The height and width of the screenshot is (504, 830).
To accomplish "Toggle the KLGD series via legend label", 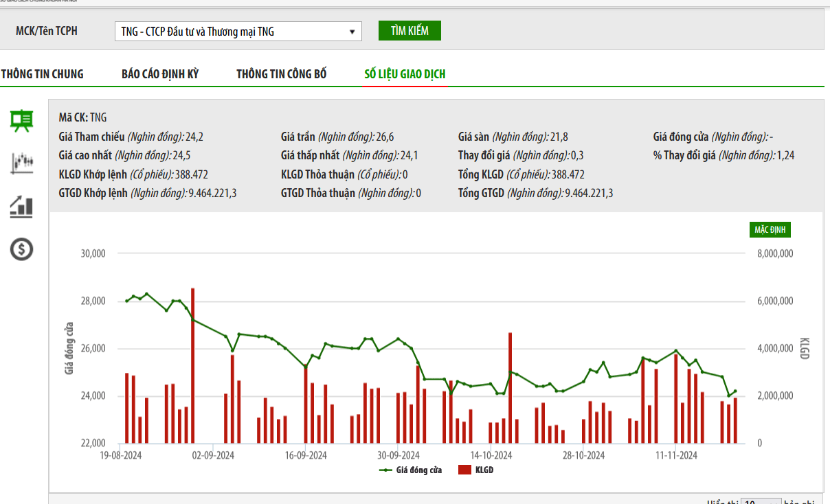I will point(484,470).
